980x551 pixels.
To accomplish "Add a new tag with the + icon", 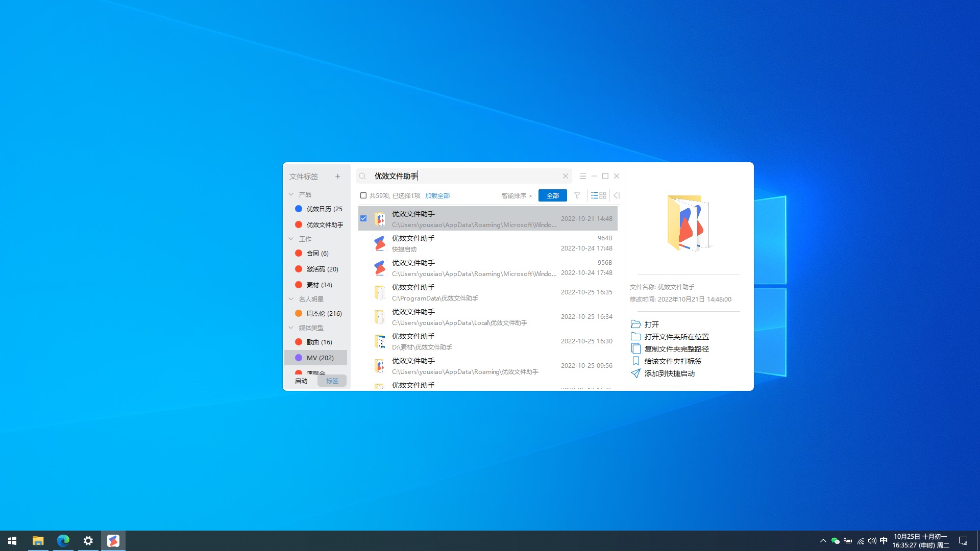I will point(337,176).
